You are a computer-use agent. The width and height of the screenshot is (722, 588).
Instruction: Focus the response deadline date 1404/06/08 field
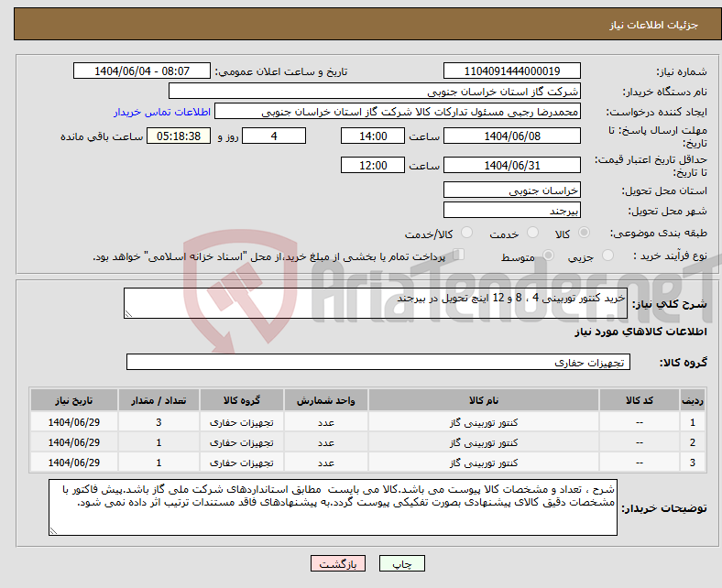512,136
